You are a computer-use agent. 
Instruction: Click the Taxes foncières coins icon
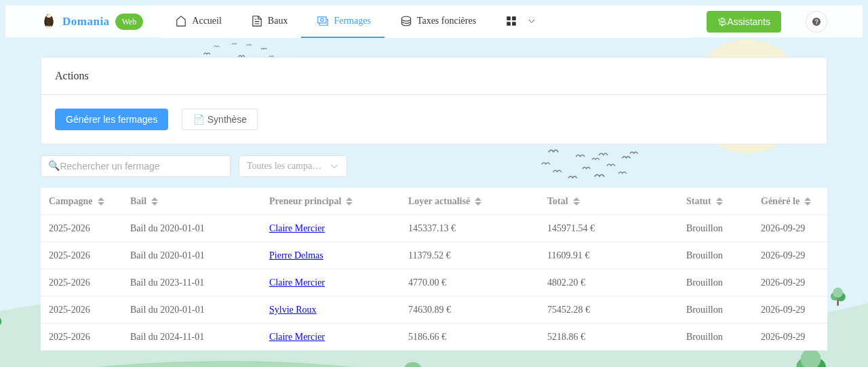pyautogui.click(x=406, y=21)
